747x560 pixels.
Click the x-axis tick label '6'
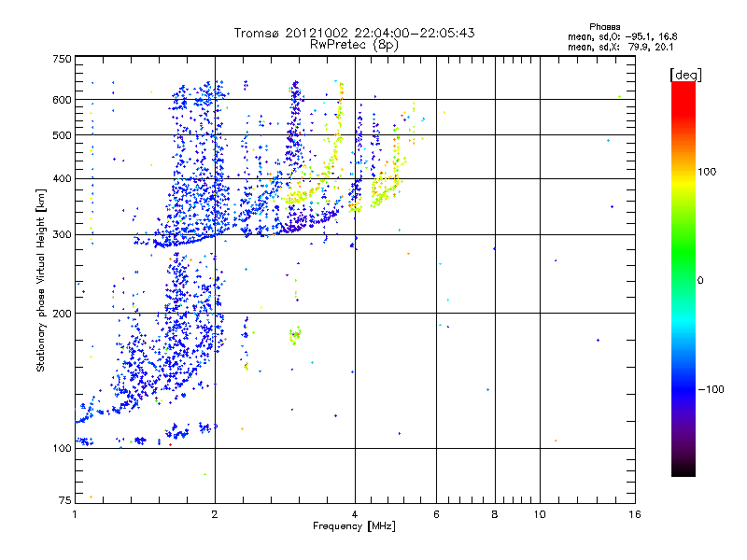click(x=436, y=514)
